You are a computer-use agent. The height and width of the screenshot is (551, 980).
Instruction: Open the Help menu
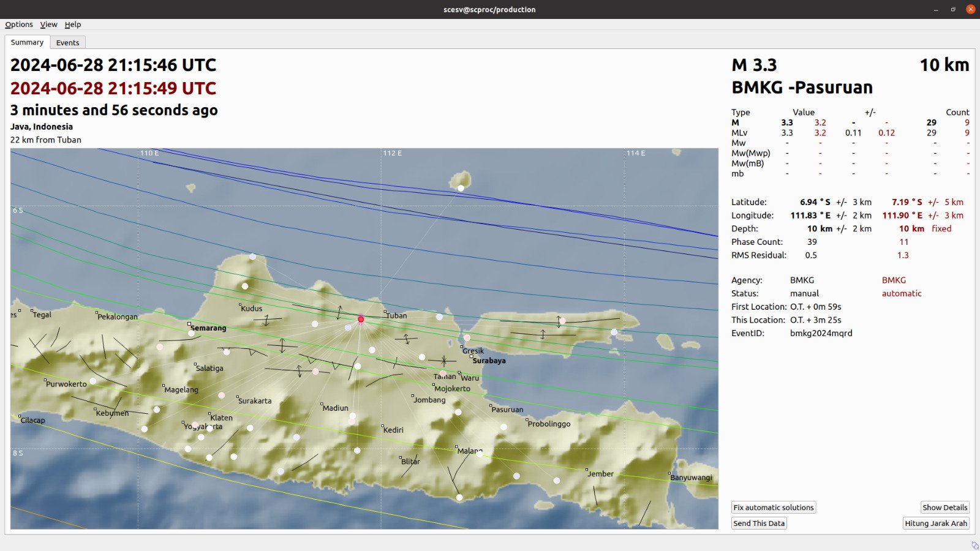click(73, 24)
